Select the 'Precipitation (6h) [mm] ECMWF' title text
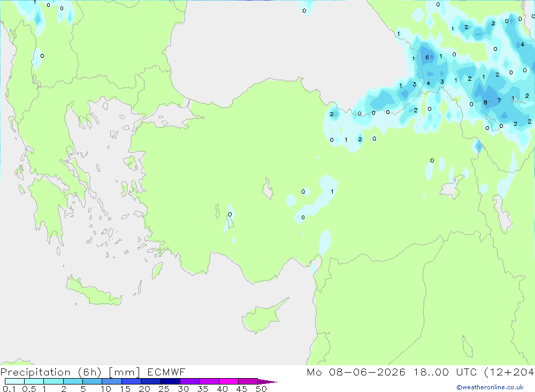 93,372
